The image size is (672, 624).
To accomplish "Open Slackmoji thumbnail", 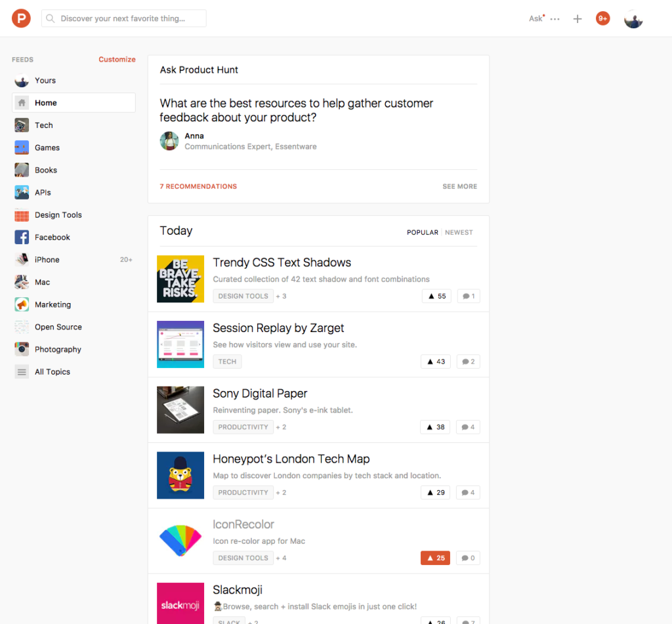I will [x=180, y=604].
